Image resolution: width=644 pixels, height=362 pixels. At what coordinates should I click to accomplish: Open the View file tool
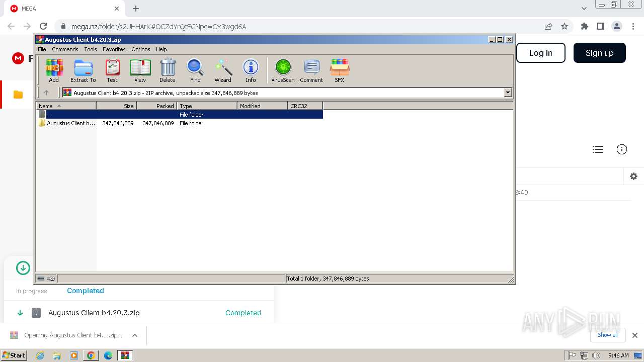point(140,70)
